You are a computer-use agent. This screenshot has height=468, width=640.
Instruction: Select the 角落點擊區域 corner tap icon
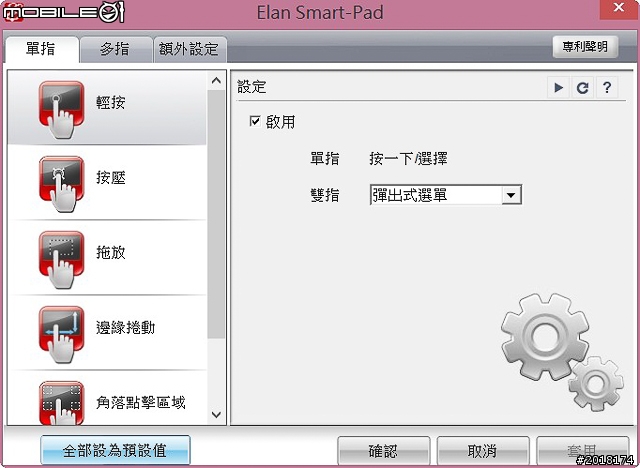[x=62, y=403]
